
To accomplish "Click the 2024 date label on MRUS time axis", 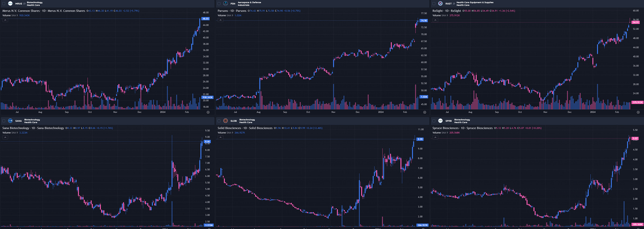I will [163, 112].
